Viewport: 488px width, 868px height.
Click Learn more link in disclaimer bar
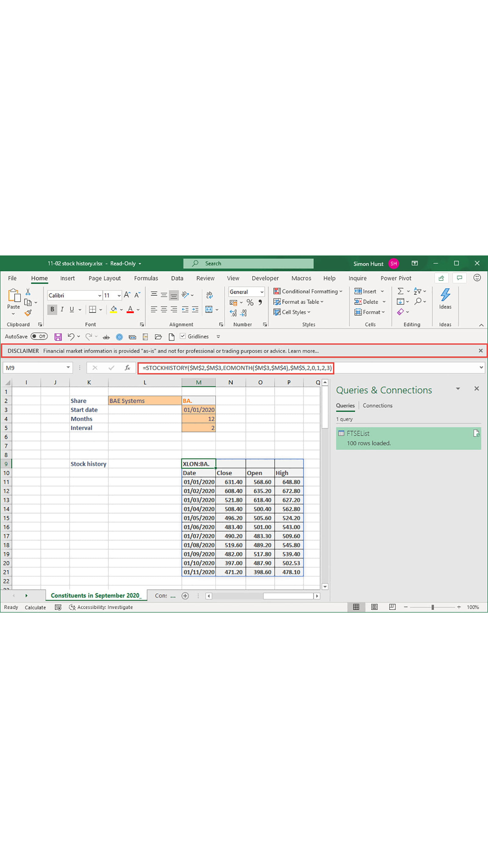pyautogui.click(x=303, y=351)
